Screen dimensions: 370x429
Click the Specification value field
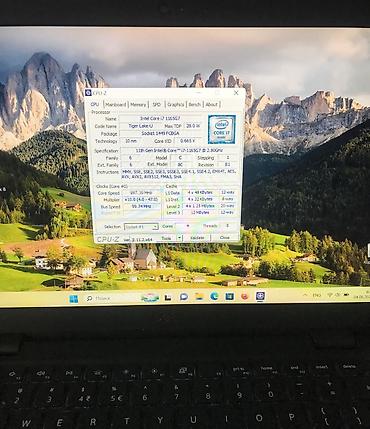tap(178, 150)
